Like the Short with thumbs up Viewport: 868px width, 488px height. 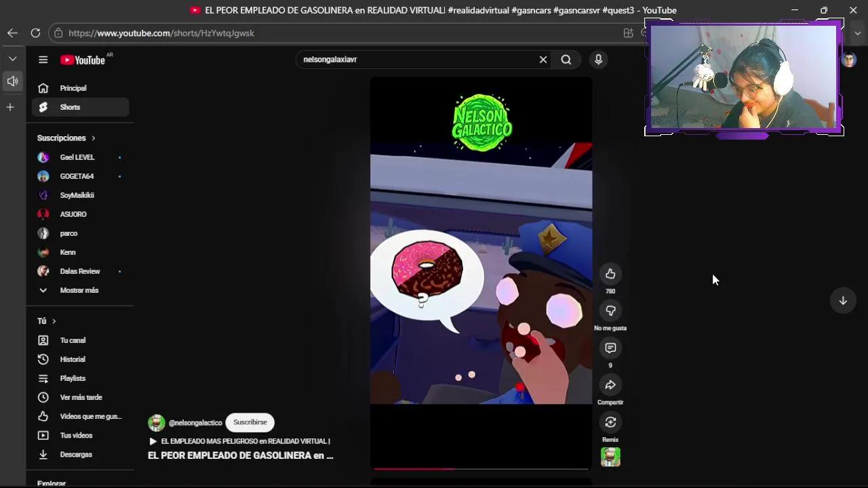point(610,274)
